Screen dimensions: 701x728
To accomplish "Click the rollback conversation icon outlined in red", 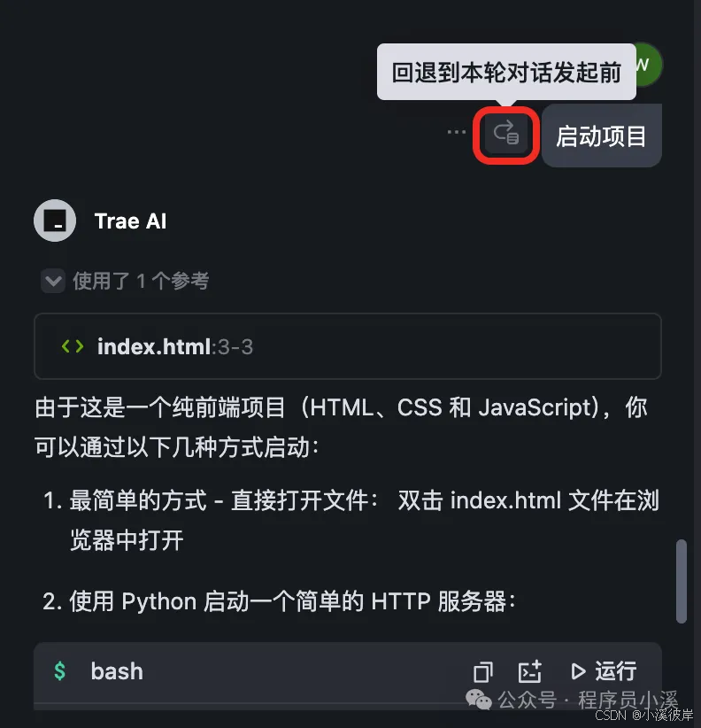I will [505, 136].
